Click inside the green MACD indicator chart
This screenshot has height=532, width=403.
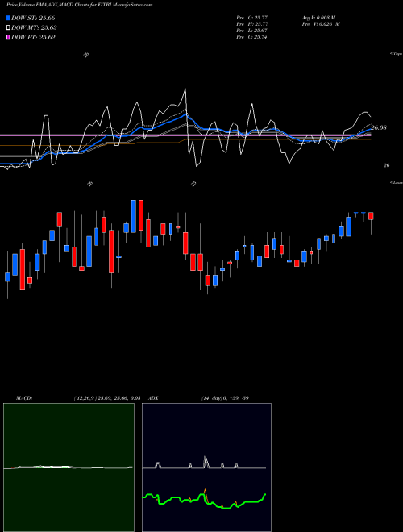(69, 468)
